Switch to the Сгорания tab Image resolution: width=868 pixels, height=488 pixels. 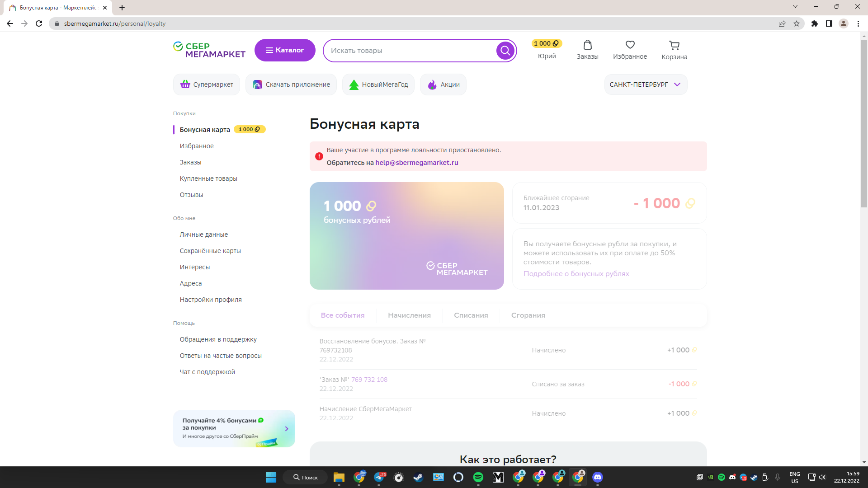(x=528, y=315)
